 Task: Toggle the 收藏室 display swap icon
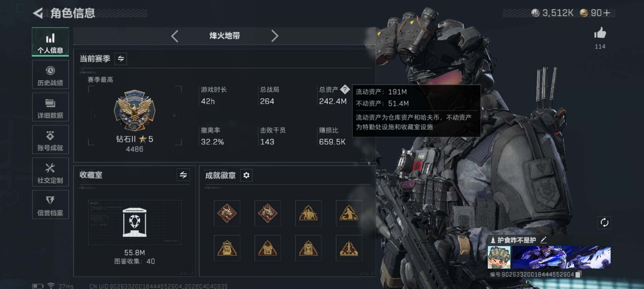(183, 175)
